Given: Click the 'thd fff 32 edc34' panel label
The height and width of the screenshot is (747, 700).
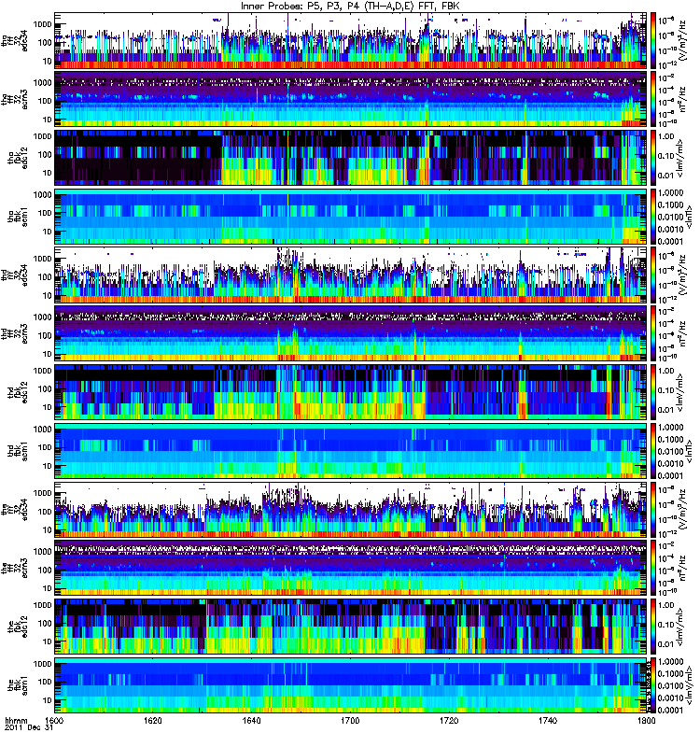Looking at the screenshot, I should [x=14, y=275].
